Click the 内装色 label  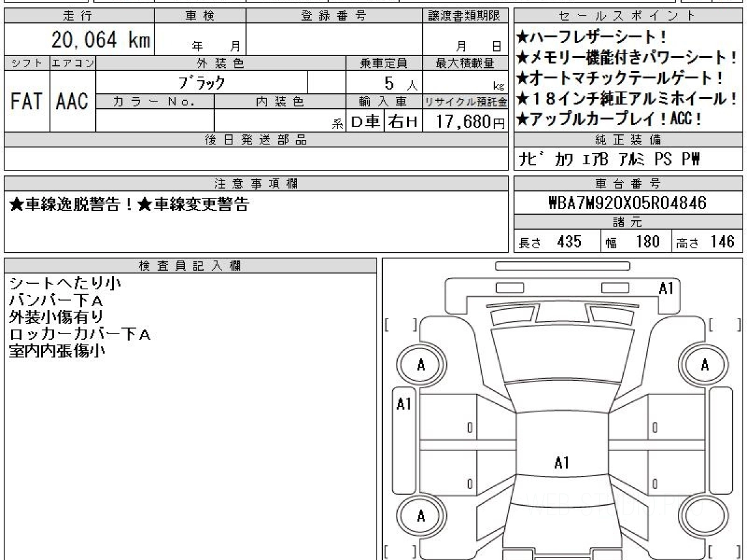pos(280,101)
